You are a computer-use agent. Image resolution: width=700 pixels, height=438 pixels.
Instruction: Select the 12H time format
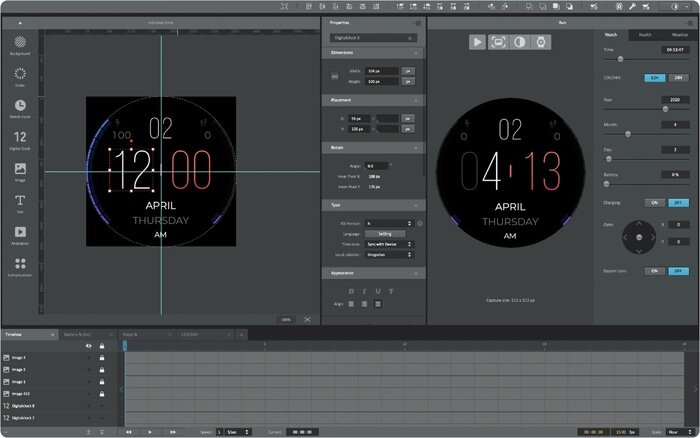tap(654, 78)
